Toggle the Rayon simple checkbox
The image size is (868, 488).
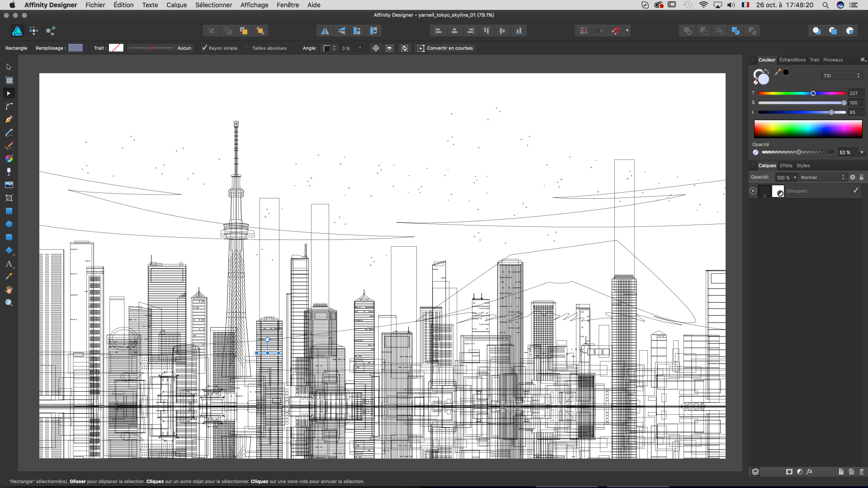tap(204, 48)
